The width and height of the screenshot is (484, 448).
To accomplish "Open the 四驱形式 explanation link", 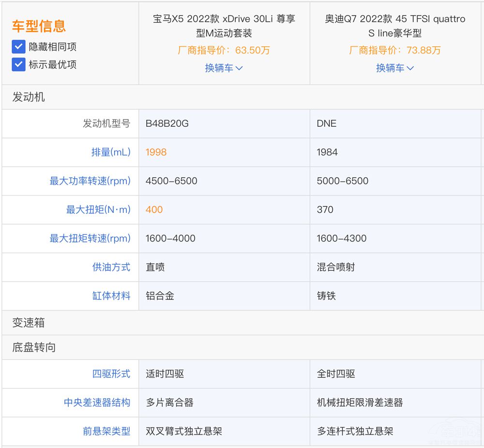I will coord(111,374).
